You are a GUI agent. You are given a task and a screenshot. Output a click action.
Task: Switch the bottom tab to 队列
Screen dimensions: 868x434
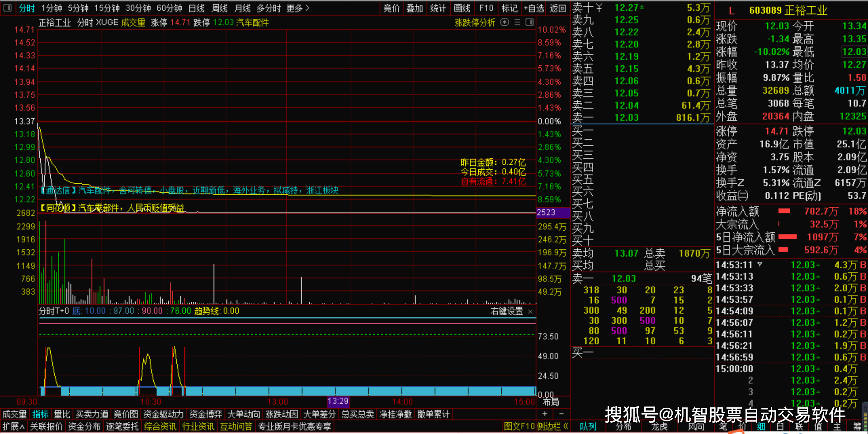point(588,426)
